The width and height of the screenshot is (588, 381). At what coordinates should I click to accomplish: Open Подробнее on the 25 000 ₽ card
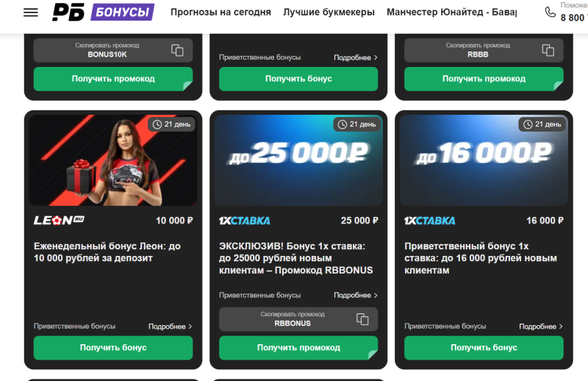coord(356,296)
